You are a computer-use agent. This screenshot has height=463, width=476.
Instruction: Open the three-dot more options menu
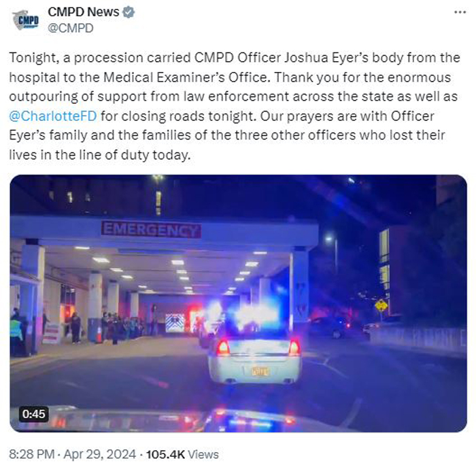460,12
